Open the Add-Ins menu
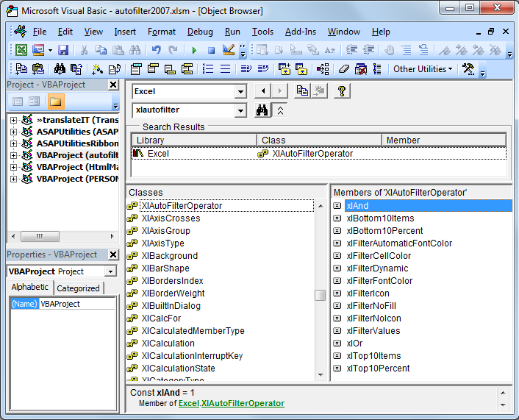Viewport: 519px width, 420px height. [x=300, y=32]
